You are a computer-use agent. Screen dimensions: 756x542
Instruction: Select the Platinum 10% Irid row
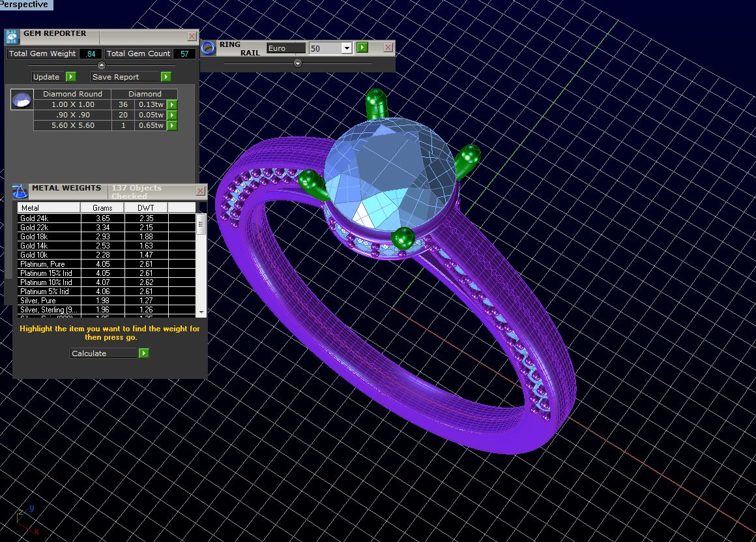click(x=106, y=282)
